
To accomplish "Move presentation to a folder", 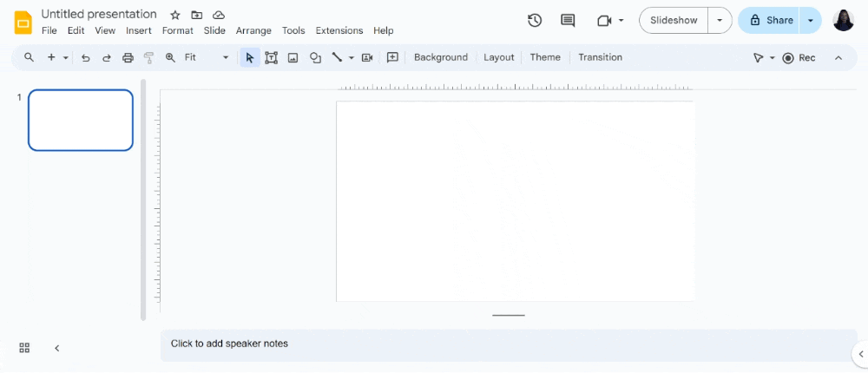I will click(x=196, y=15).
